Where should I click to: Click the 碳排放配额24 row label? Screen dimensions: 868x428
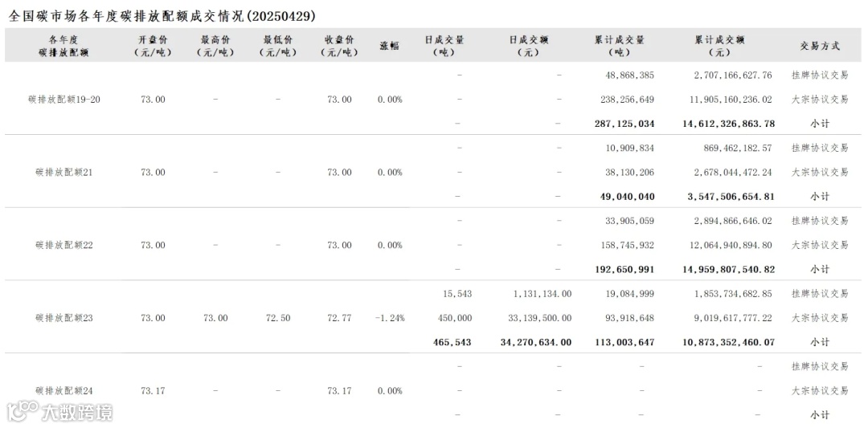pos(63,391)
